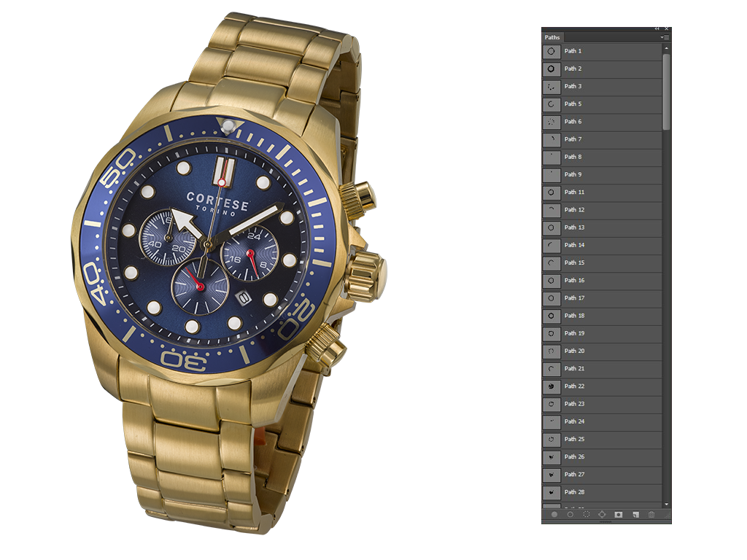Screen dimensions: 747x560
Task: Make work path from selection icon
Action: [602, 514]
